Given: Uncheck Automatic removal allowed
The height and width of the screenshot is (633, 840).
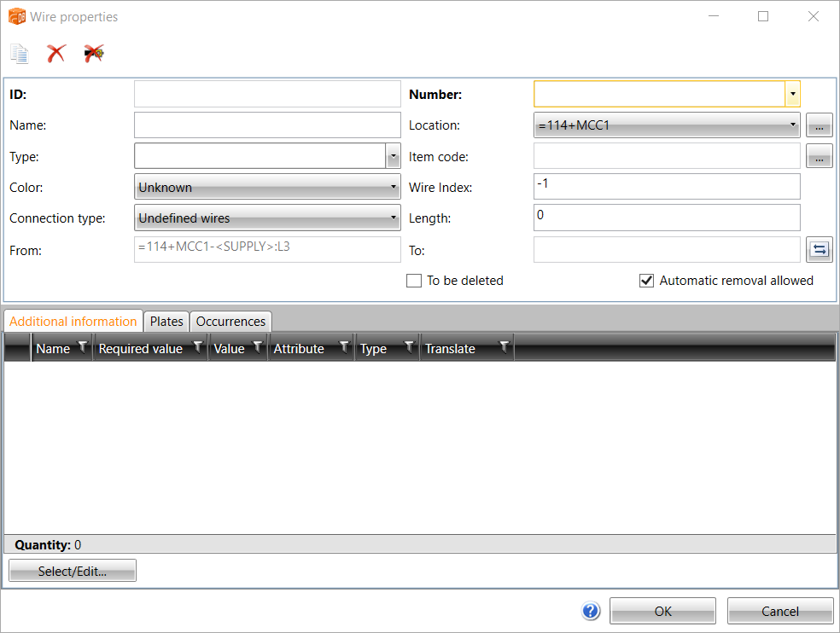Looking at the screenshot, I should [x=646, y=281].
